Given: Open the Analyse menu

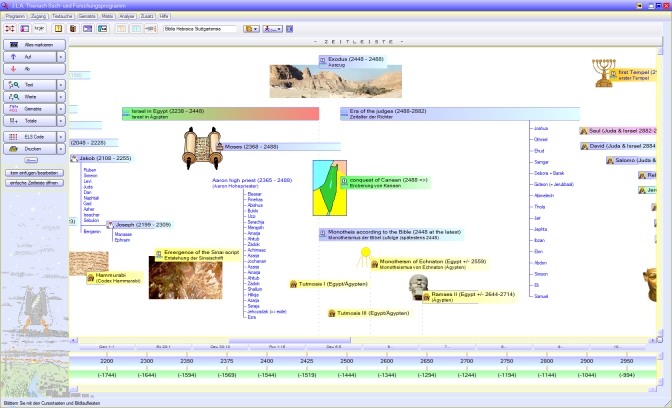Looking at the screenshot, I should click(x=127, y=16).
